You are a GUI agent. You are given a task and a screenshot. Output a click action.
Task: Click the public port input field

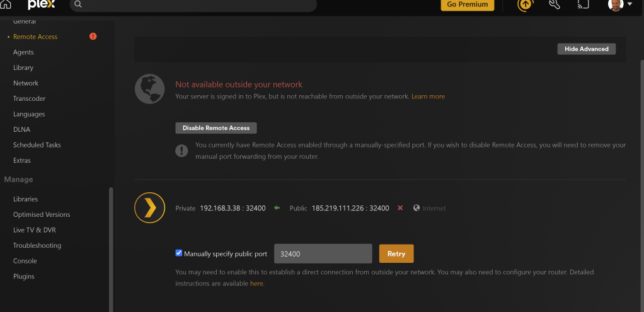[x=323, y=253]
